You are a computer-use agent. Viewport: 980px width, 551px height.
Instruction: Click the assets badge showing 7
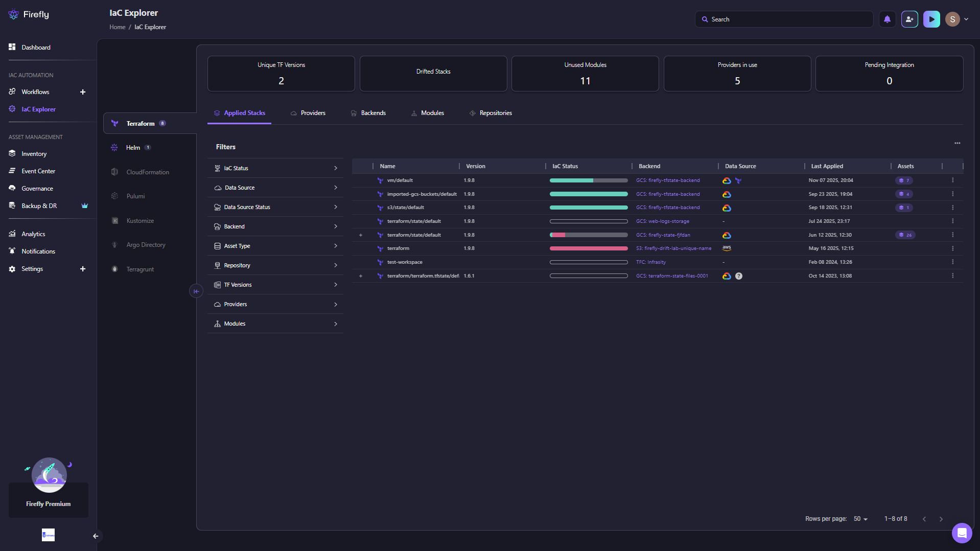904,180
